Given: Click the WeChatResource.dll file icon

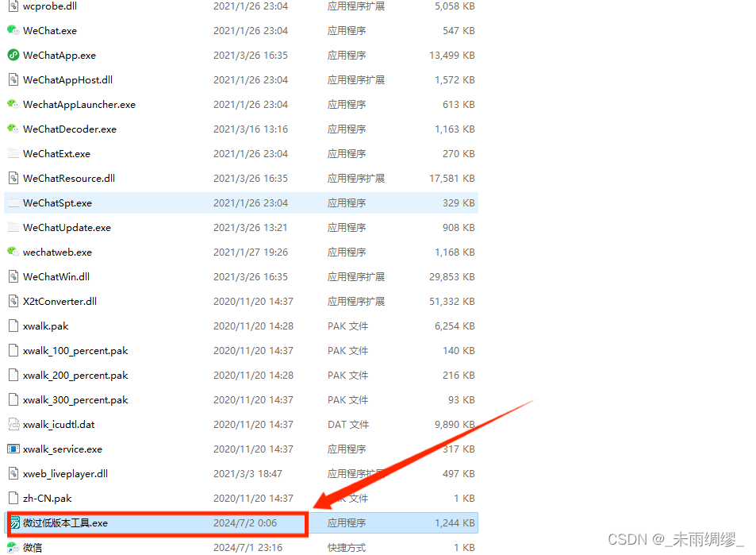Looking at the screenshot, I should (13, 178).
